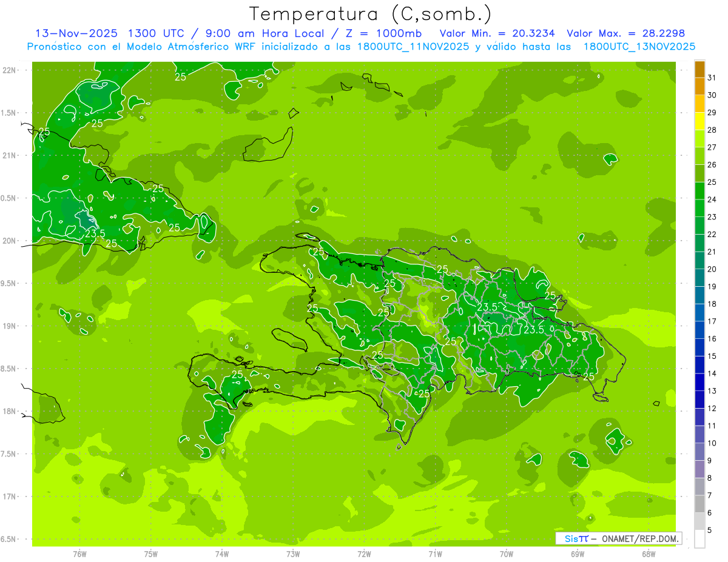Click the 'Temperatura (C,somb.)' title

[370, 14]
